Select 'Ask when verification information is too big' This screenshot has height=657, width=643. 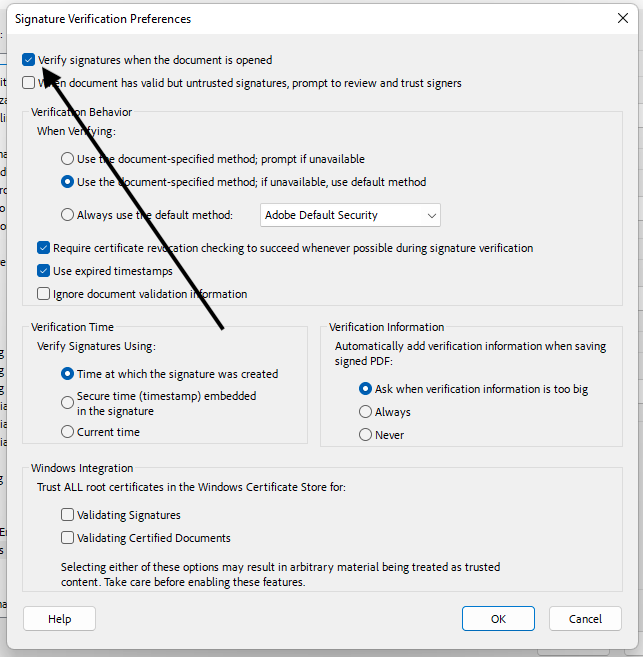(x=365, y=389)
